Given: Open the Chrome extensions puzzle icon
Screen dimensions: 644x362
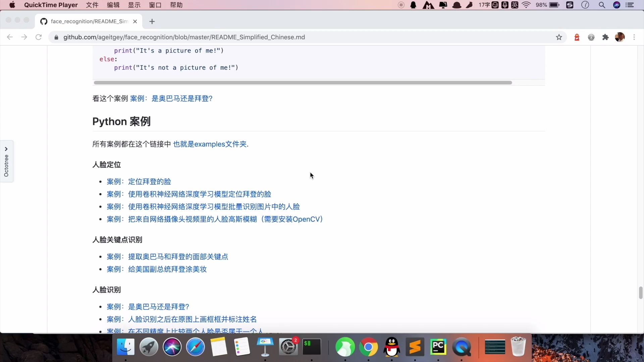Looking at the screenshot, I should tap(605, 37).
